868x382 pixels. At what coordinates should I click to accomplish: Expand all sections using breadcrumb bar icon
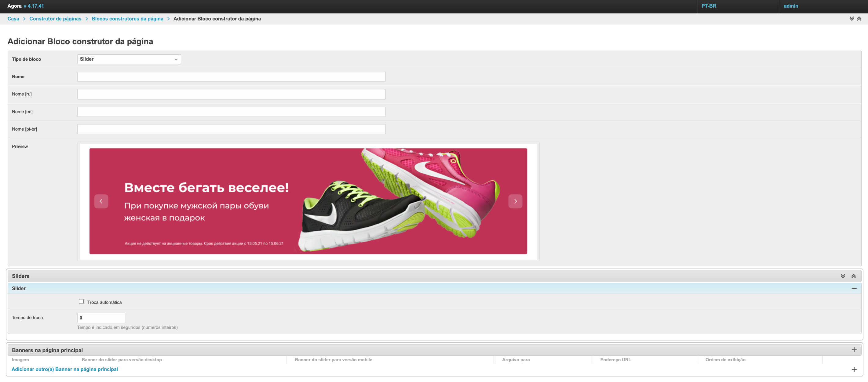[852, 19]
